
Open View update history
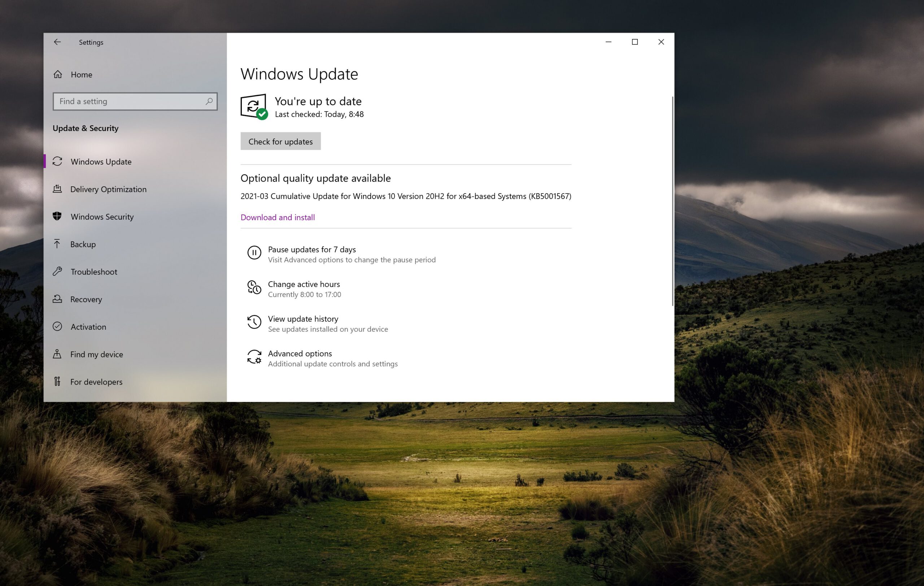click(303, 319)
